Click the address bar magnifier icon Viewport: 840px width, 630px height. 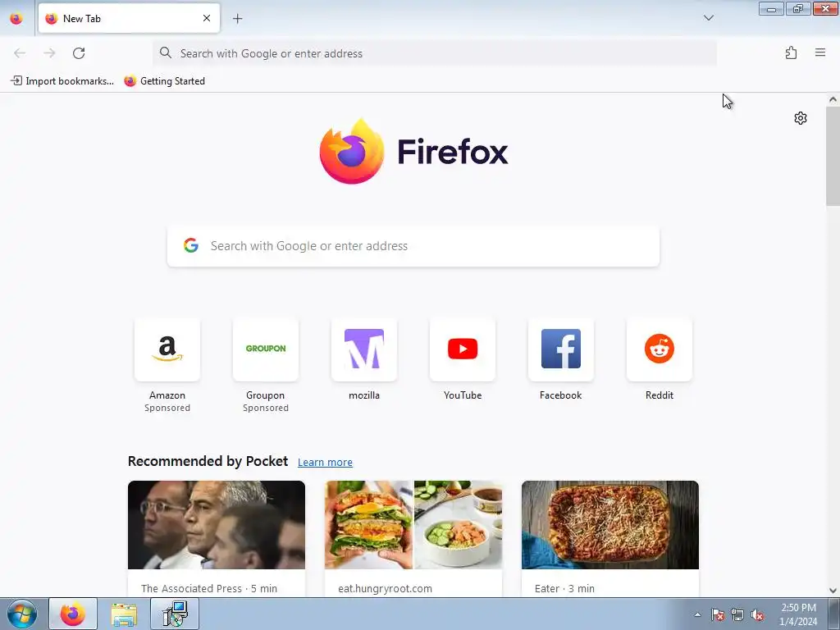pos(166,53)
